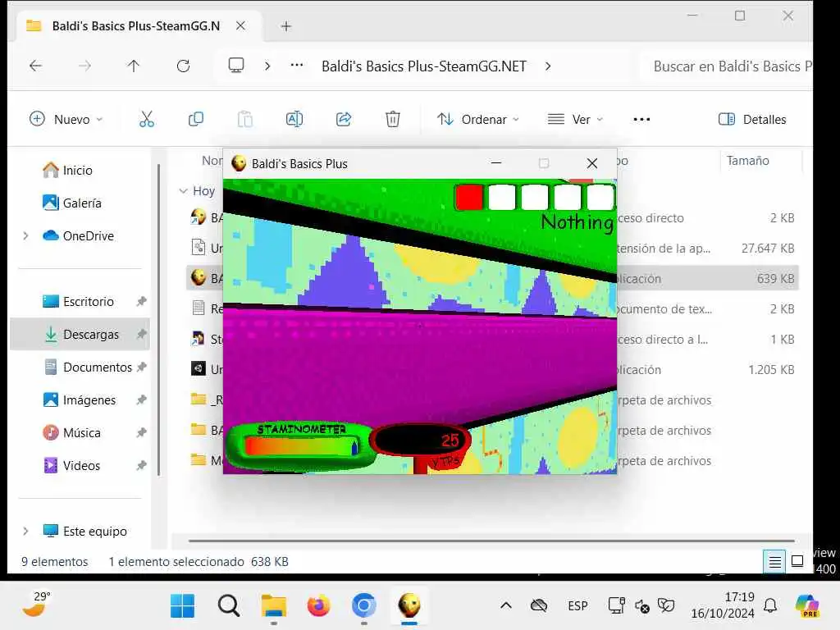Click the muted volume tray icon
This screenshot has height=630, width=840.
641,606
